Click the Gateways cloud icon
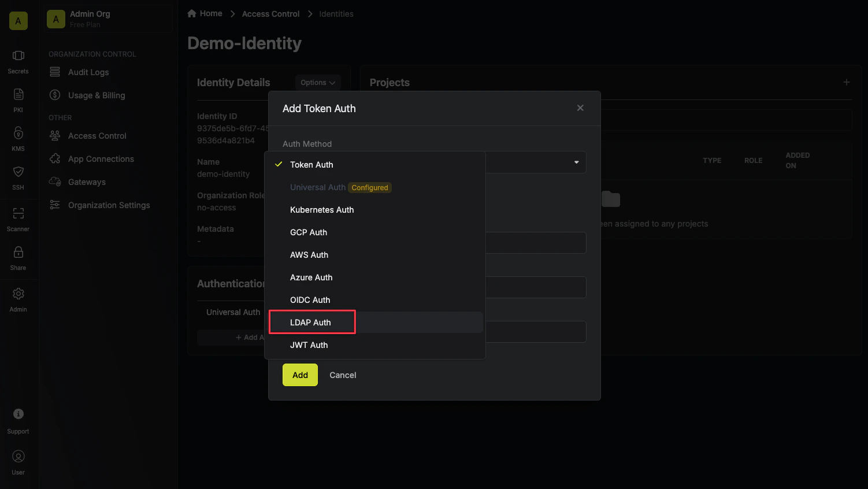The width and height of the screenshot is (868, 489). [55, 181]
